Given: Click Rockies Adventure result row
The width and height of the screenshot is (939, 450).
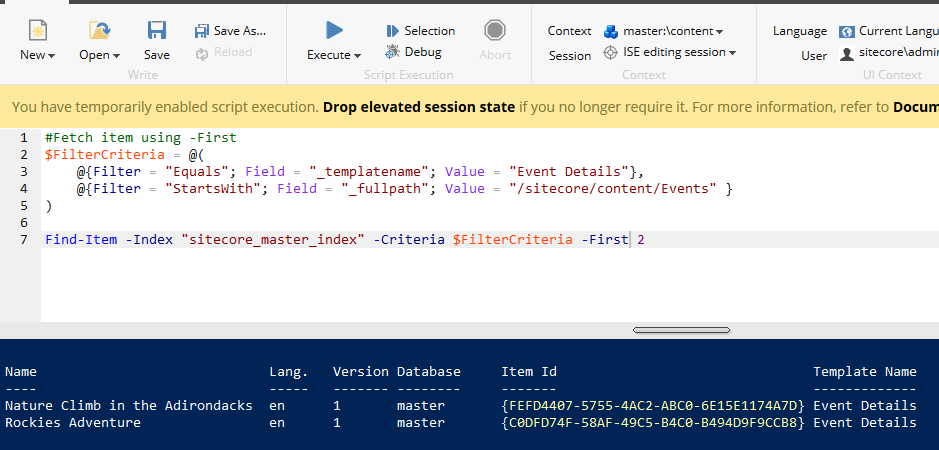Looking at the screenshot, I should tap(73, 423).
